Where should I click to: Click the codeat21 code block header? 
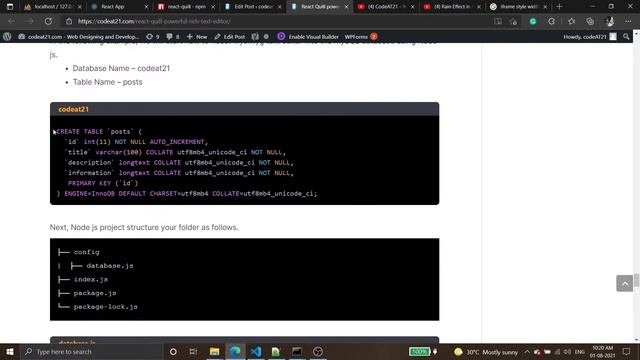click(244, 109)
